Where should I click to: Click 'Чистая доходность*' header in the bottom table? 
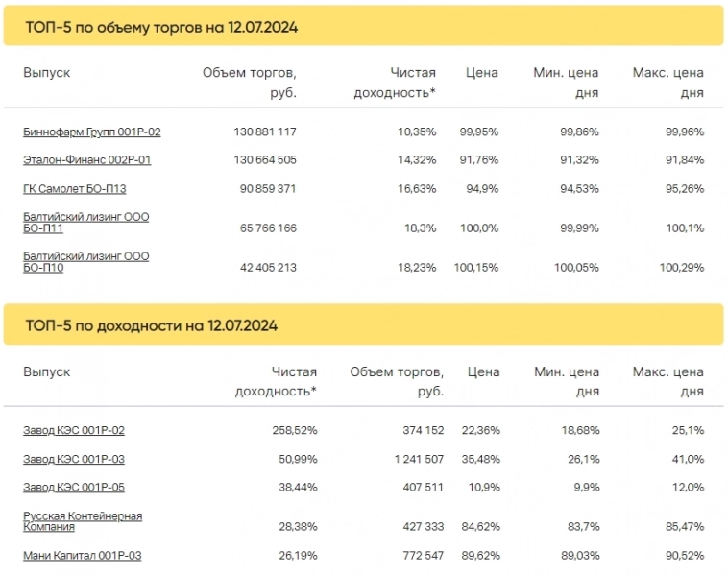[276, 381]
